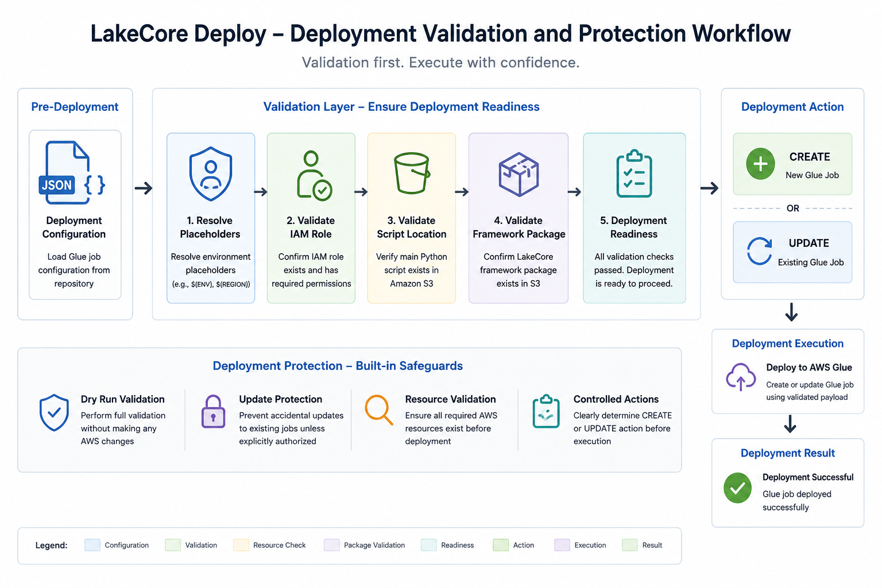Click the Configuration legend color swatch
The image size is (882, 588).
[x=92, y=545]
